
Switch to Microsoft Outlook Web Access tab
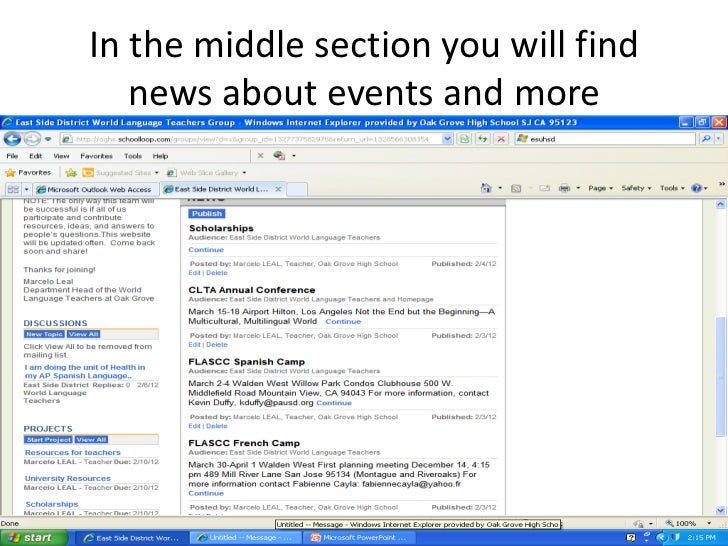point(95,189)
